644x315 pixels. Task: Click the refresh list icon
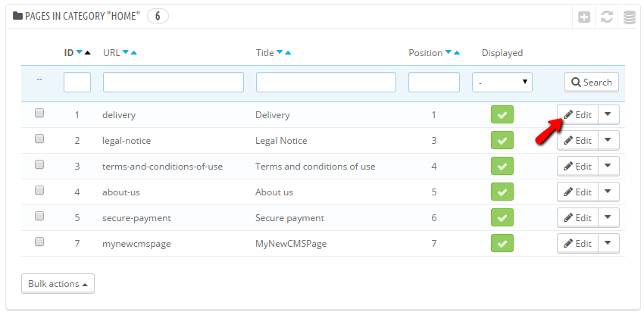tap(607, 17)
